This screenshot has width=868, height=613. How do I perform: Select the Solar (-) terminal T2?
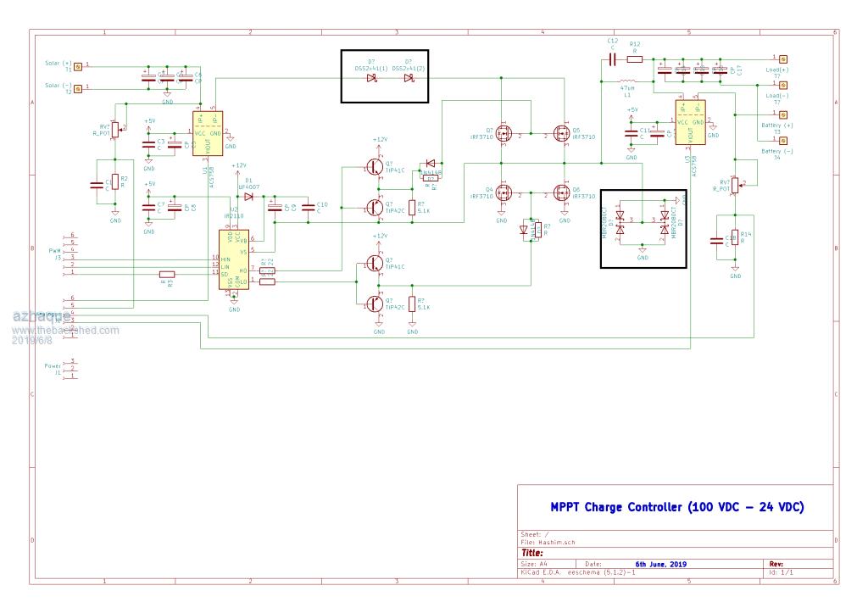click(79, 88)
